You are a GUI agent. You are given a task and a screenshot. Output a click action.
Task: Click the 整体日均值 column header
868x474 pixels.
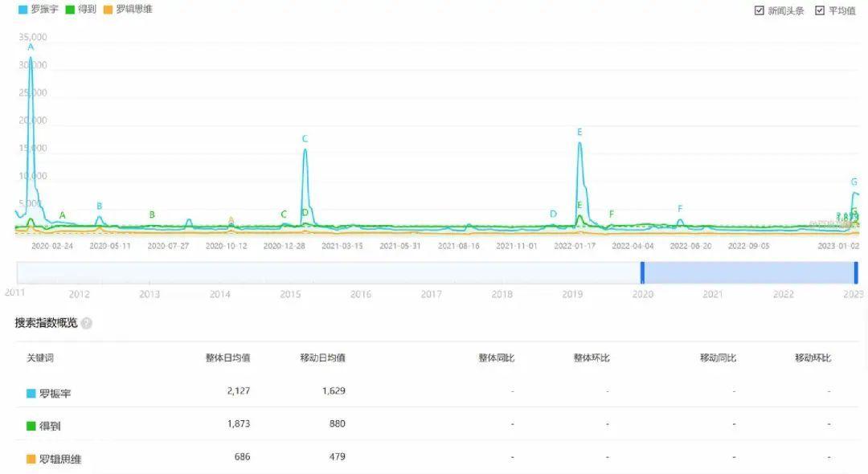[227, 358]
